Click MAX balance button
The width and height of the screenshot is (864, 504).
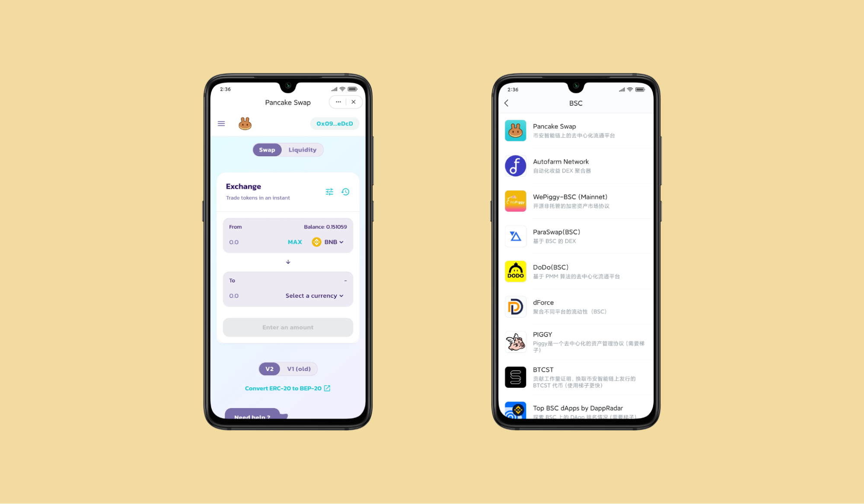tap(295, 242)
